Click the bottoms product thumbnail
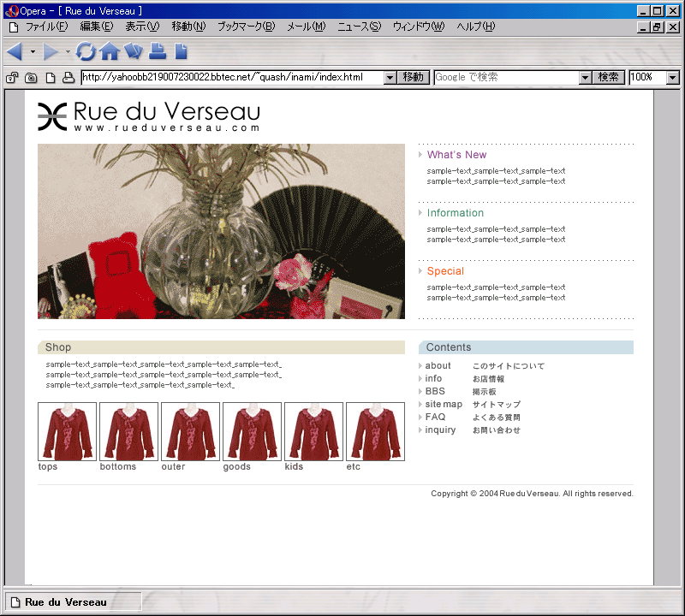685x616 pixels. click(x=129, y=431)
